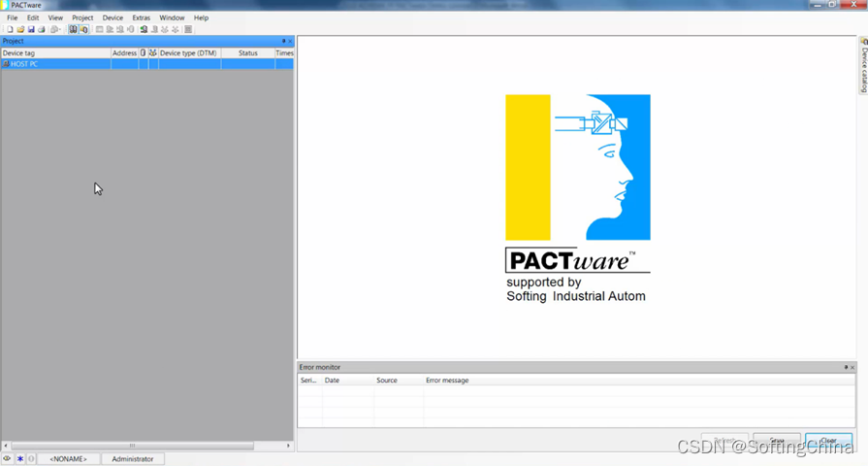Screen dimensions: 868x466
Task: Open the View menu
Action: [55, 17]
